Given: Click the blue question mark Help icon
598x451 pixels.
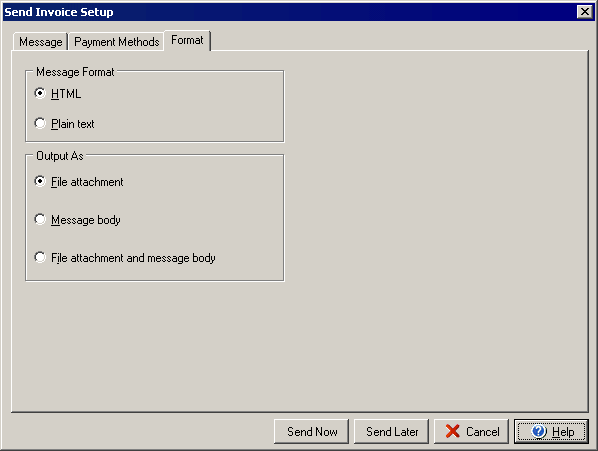Looking at the screenshot, I should (539, 431).
